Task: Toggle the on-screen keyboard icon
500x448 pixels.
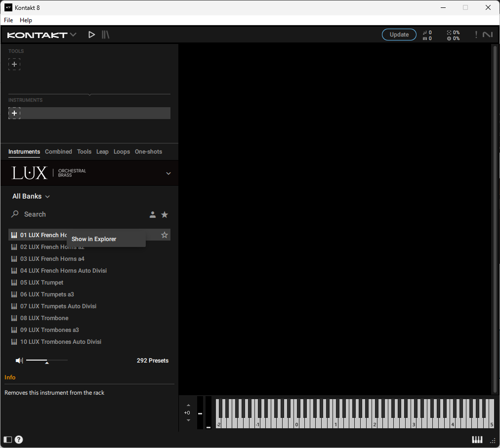Action: [477, 440]
